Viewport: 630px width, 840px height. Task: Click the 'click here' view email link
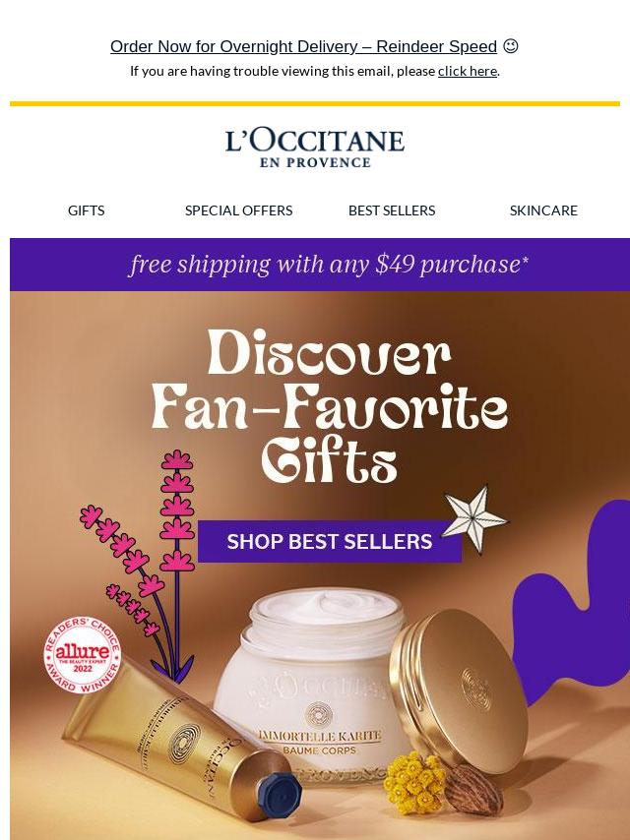tap(467, 71)
